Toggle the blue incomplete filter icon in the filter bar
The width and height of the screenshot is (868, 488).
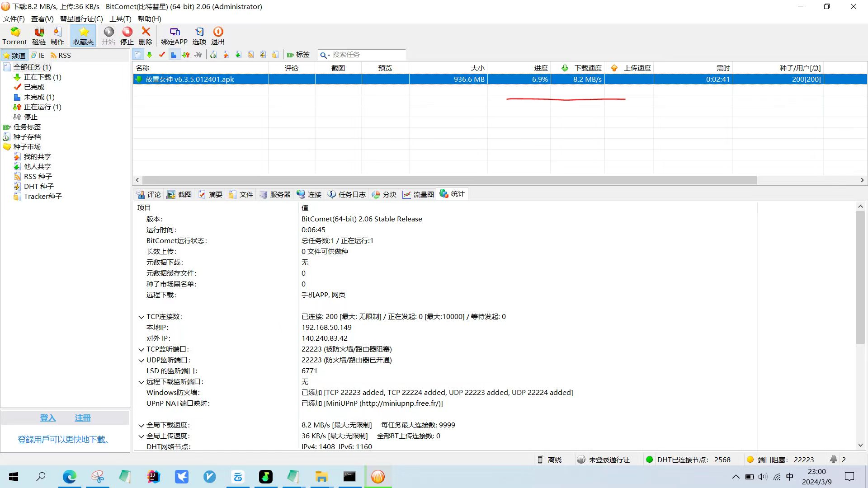[174, 55]
